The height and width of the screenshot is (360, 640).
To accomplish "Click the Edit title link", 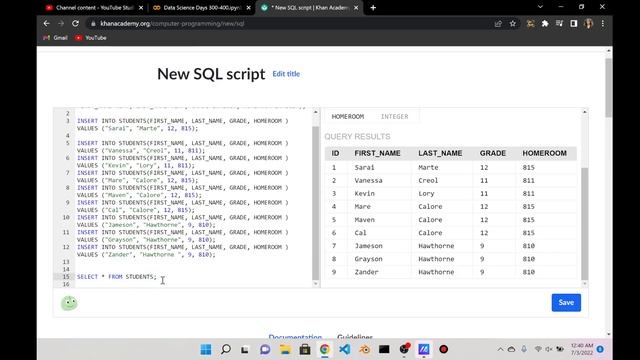I will tap(286, 74).
